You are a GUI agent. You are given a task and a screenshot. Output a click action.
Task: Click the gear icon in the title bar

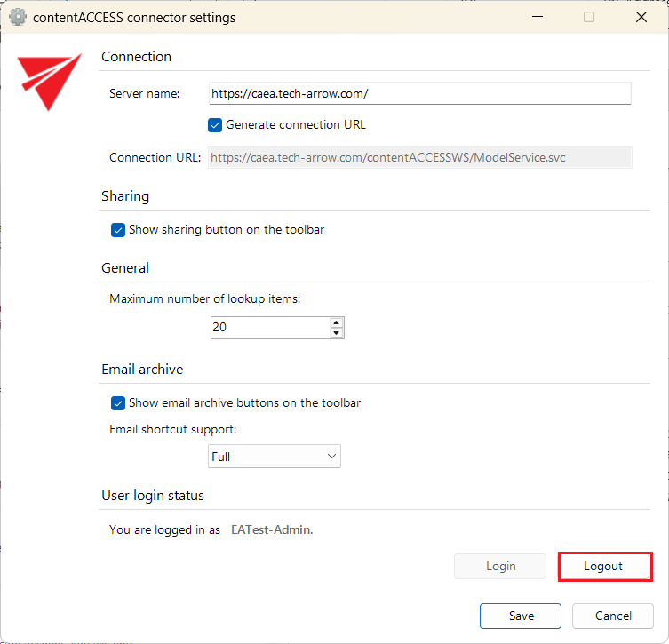pyautogui.click(x=18, y=17)
